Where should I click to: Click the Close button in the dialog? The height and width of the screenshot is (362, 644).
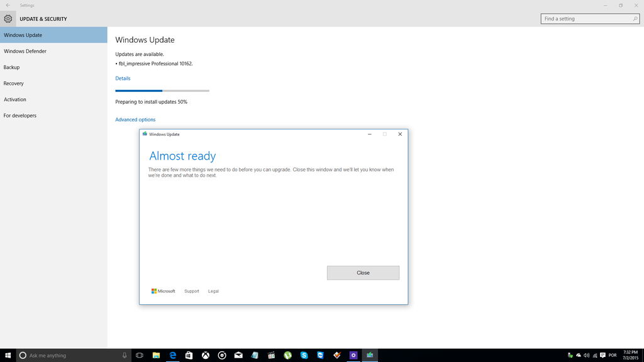coord(363,273)
